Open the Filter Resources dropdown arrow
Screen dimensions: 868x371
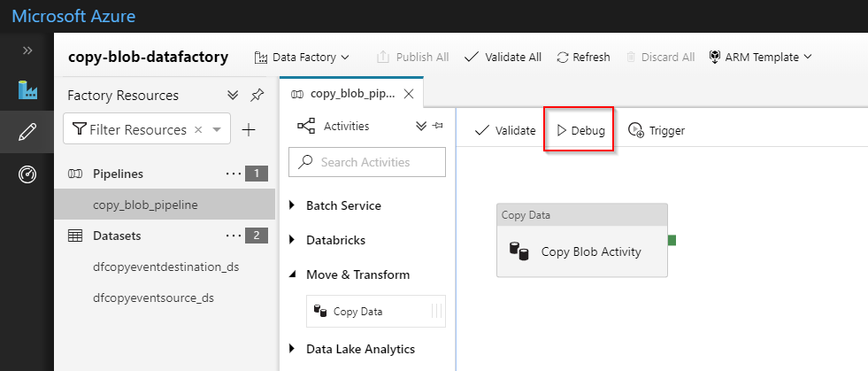(x=217, y=130)
